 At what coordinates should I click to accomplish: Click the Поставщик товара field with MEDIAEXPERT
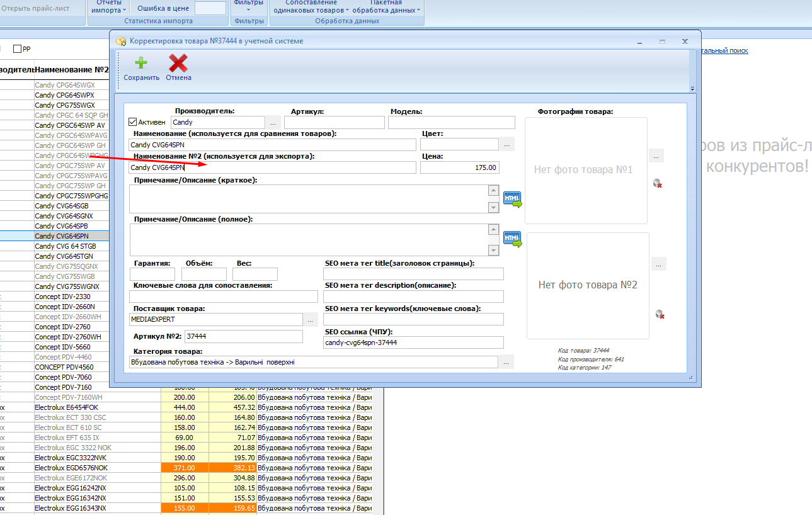coord(216,320)
